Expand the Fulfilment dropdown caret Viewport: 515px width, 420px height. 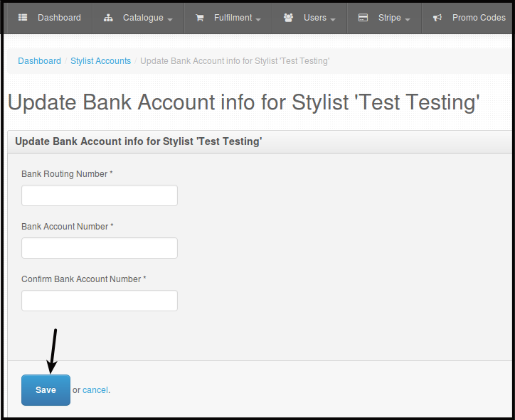pyautogui.click(x=258, y=20)
